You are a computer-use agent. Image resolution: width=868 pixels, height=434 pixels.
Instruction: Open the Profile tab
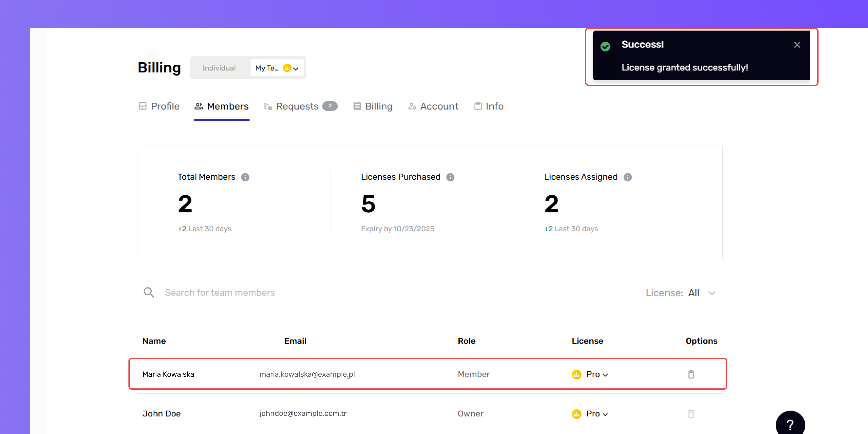click(x=159, y=106)
